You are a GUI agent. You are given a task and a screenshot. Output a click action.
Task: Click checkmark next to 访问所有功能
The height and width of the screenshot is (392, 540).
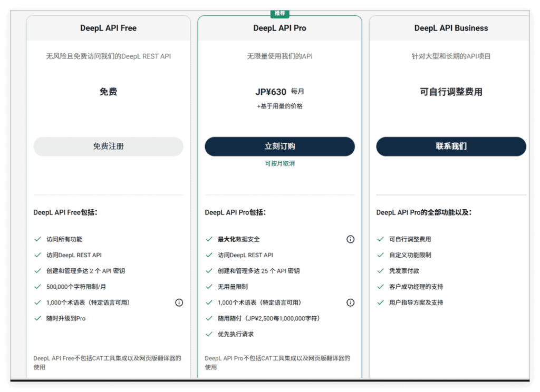click(37, 239)
